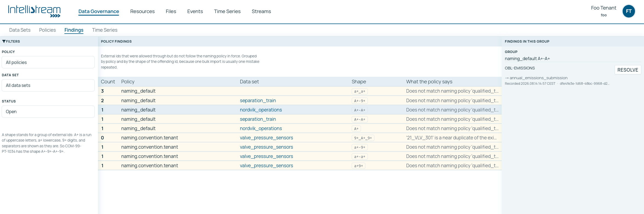Open separation_train link in A+-9+ row
The width and height of the screenshot is (644, 214).
pos(258,100)
